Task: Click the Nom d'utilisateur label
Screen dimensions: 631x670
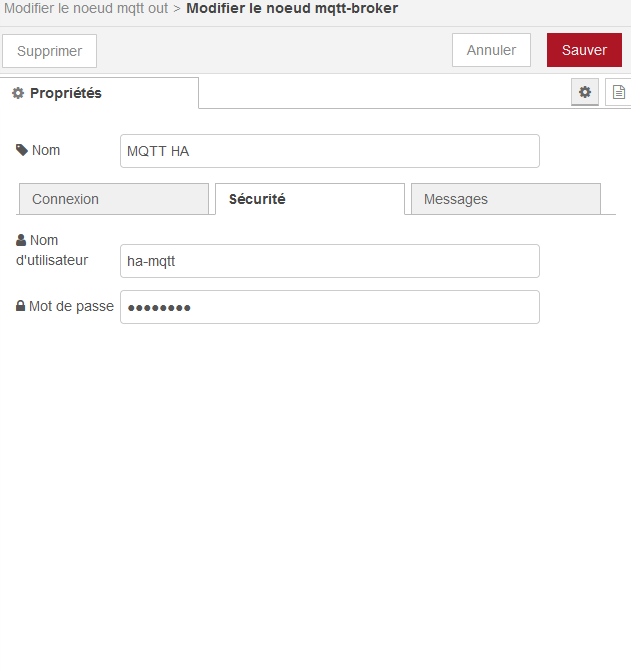Action: coord(52,250)
